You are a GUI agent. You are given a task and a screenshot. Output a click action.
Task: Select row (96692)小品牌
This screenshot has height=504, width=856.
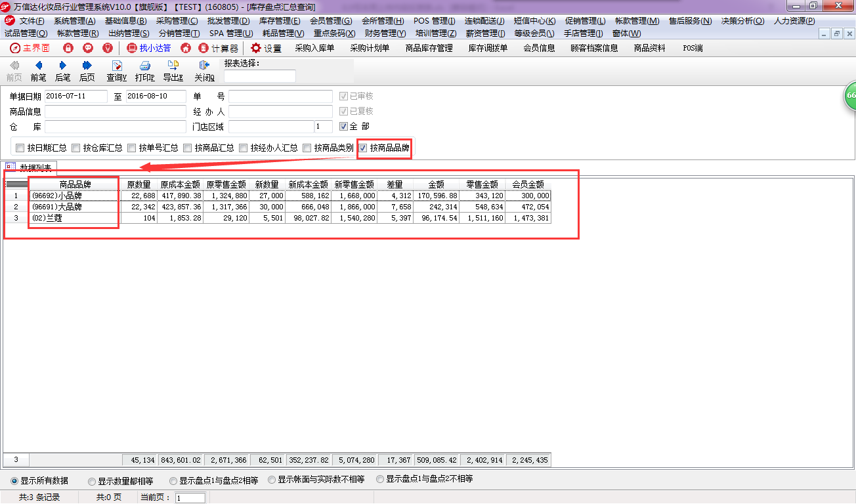click(277, 196)
